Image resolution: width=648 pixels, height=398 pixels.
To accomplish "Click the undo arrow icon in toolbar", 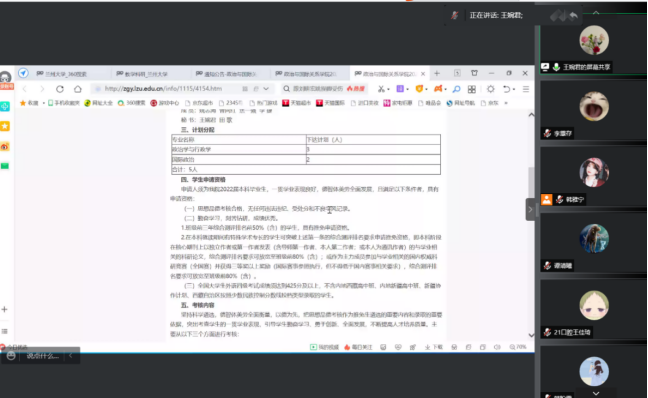I will click(x=506, y=89).
